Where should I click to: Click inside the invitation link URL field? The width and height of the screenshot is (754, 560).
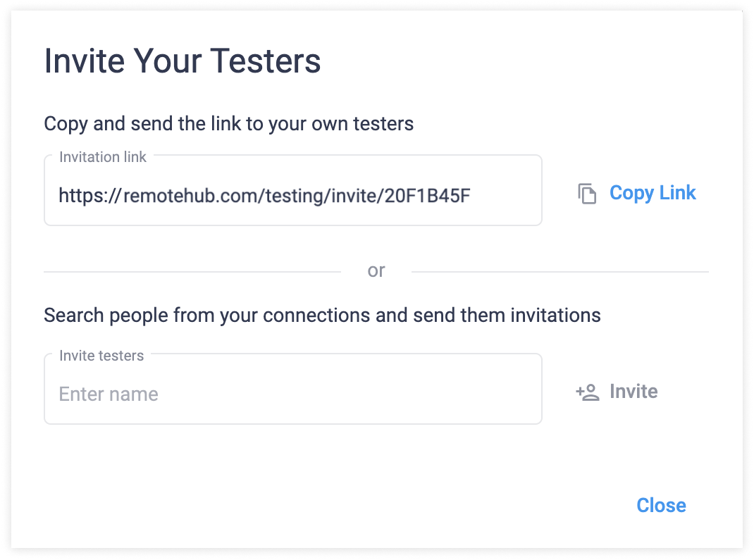click(293, 195)
